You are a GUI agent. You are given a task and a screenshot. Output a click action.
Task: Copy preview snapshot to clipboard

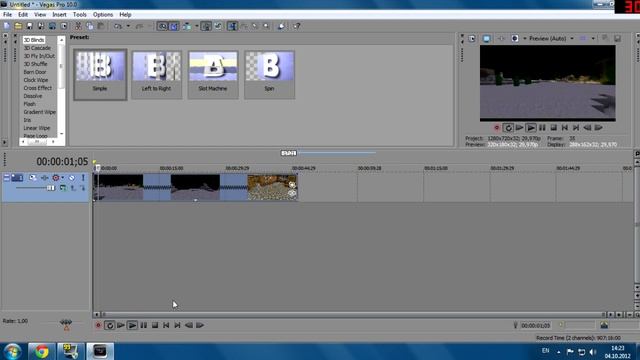pyautogui.click(x=605, y=38)
